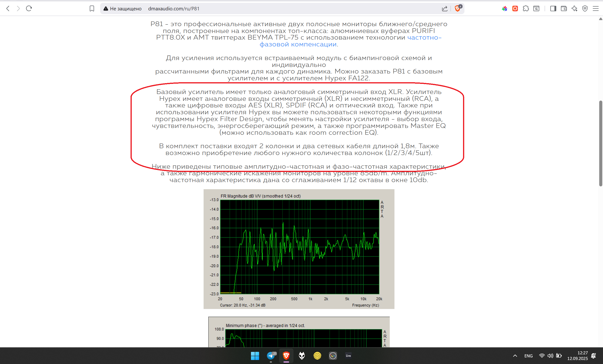The image size is (603, 364).
Task: Click the 'Не защищено' security warning indicator
Action: [122, 8]
